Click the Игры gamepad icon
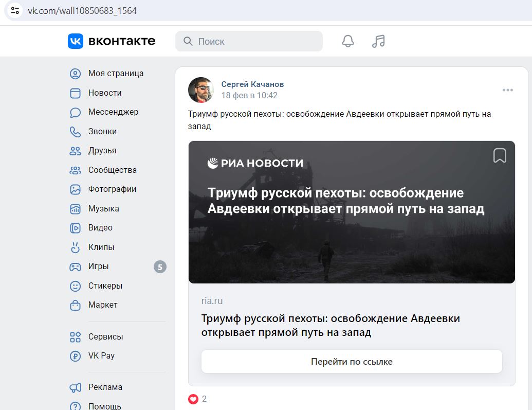This screenshot has width=532, height=410. pyautogui.click(x=75, y=267)
